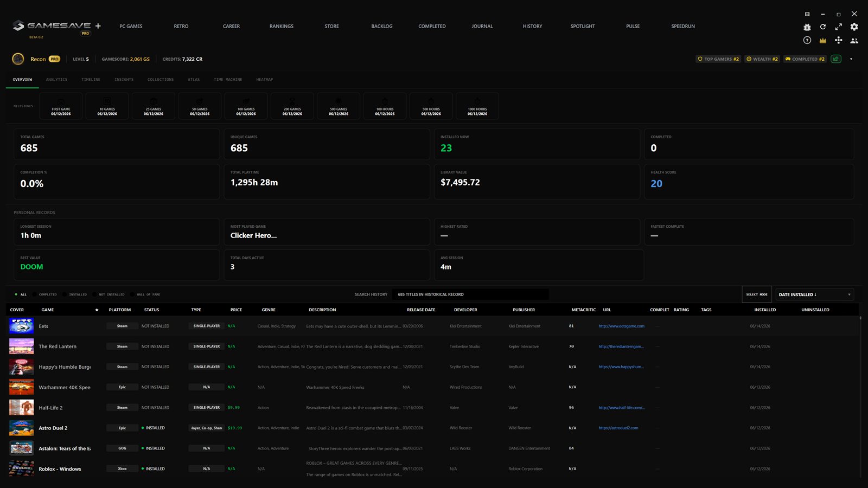The image size is (868, 488).
Task: Switch to the Analytics tab
Action: (x=56, y=80)
